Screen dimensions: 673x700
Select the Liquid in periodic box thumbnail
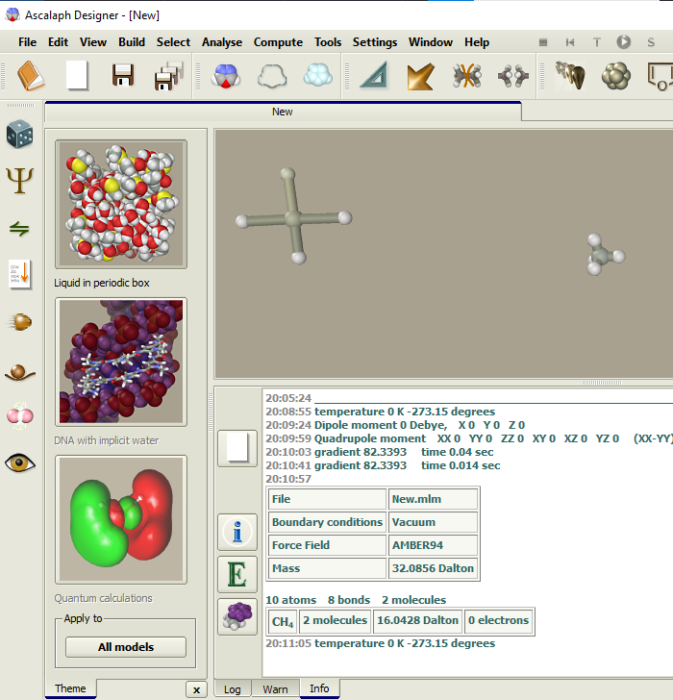(121, 205)
